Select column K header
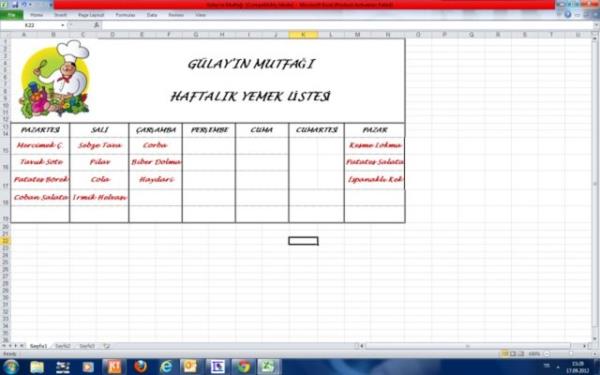 tap(303, 34)
